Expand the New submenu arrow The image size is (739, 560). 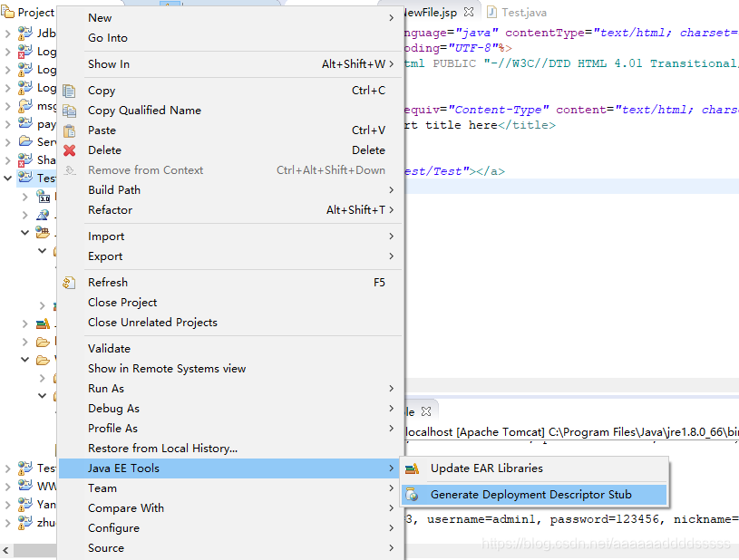pyautogui.click(x=390, y=16)
